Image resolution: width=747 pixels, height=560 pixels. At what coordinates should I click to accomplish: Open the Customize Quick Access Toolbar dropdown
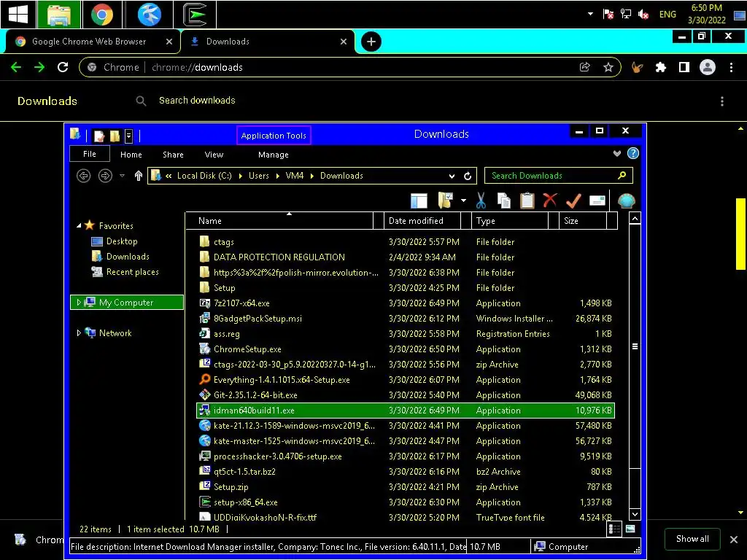coord(128,136)
